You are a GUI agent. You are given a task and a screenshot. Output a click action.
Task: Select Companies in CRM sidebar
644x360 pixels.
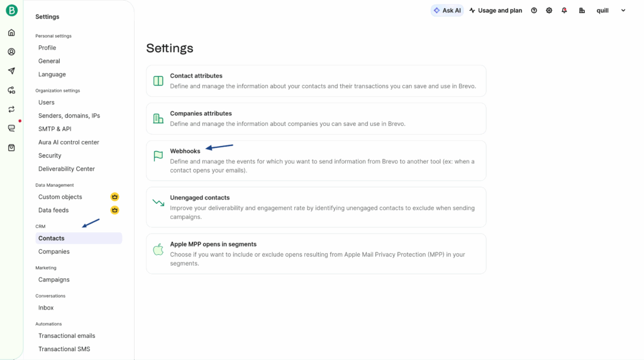click(54, 252)
